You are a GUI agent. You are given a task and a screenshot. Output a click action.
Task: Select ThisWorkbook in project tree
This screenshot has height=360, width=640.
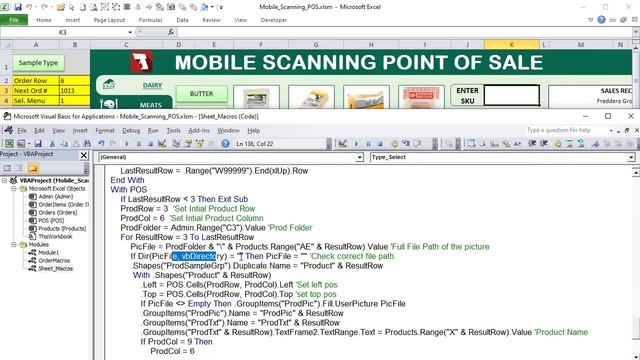click(55, 236)
